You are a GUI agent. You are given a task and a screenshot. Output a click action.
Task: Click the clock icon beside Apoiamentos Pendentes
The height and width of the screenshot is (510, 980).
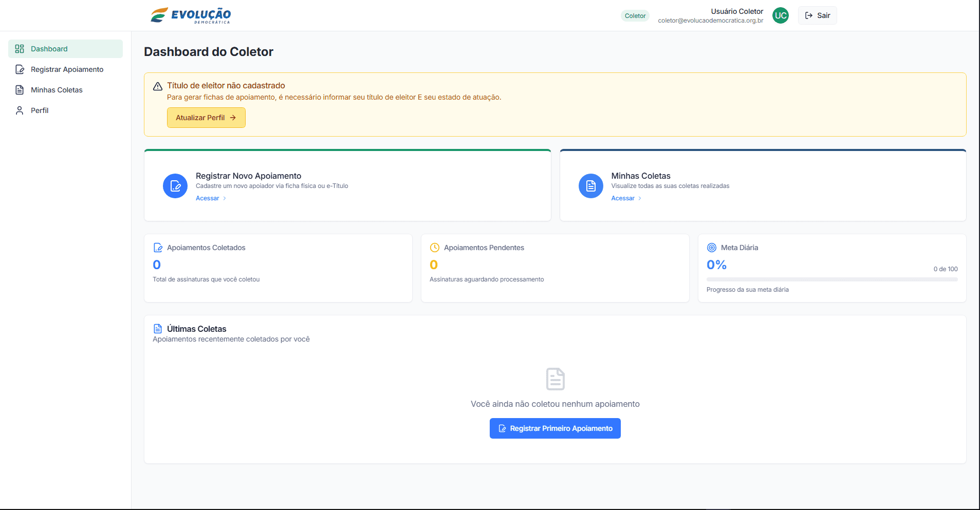pyautogui.click(x=435, y=248)
